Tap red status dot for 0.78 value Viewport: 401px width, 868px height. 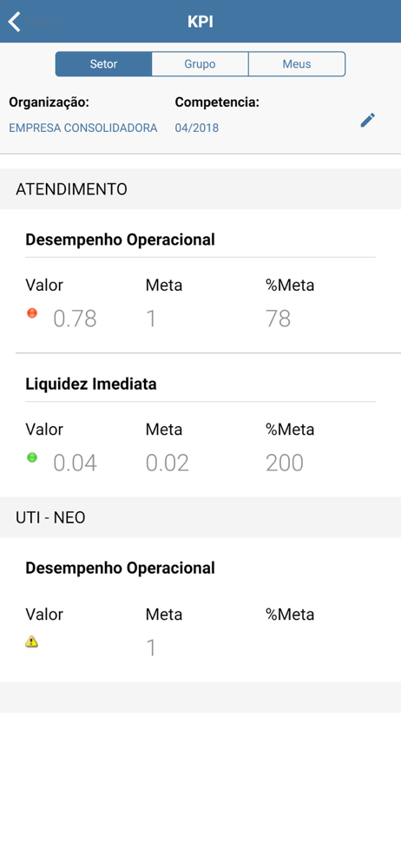click(32, 313)
